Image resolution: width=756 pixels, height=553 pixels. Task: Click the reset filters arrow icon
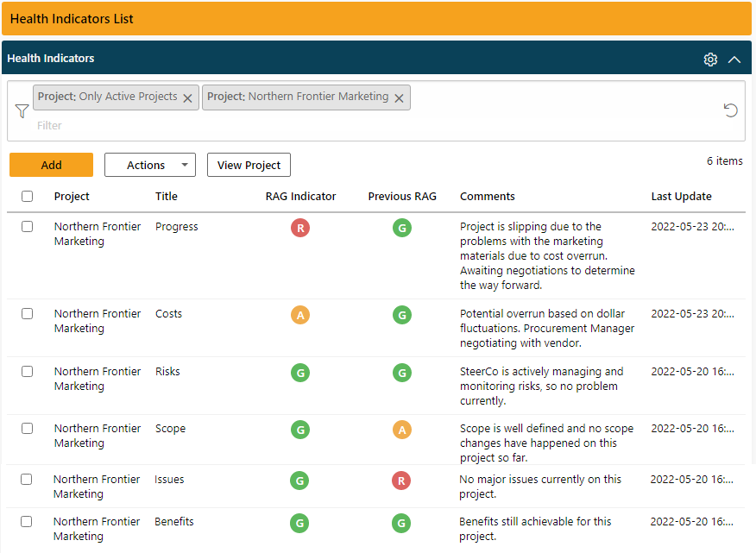coord(730,110)
